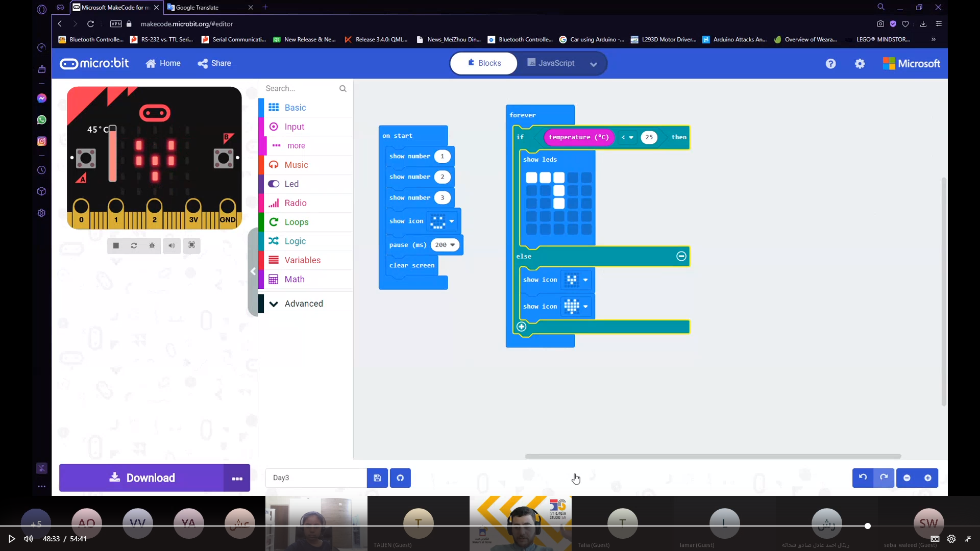Mute the video player volume
Viewport: 980px width, 551px height.
coord(29,539)
